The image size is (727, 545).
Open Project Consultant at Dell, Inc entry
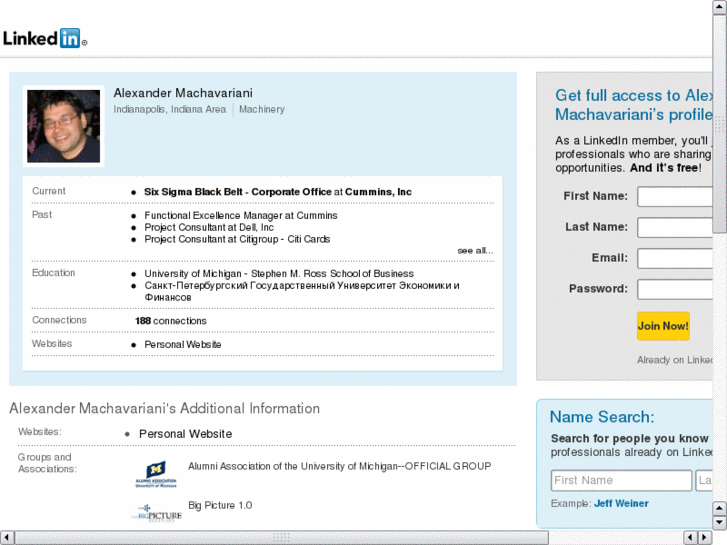209,227
